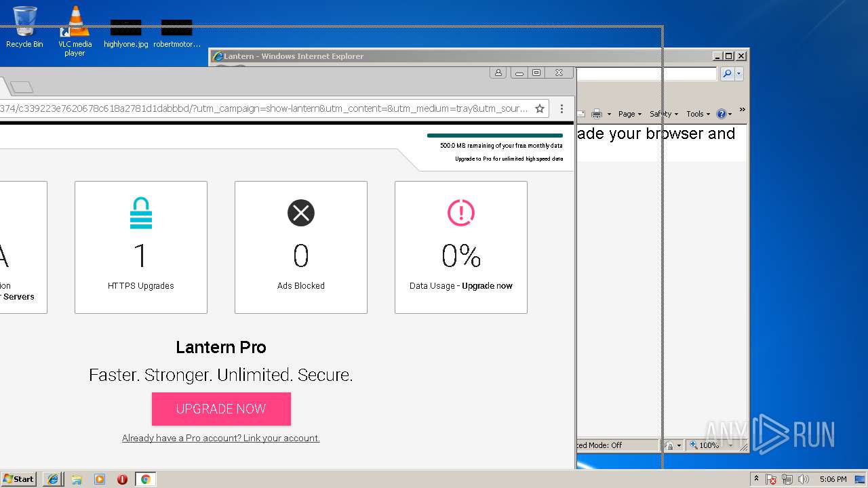
Task: Open search provider dropdown in Internet Explorer
Action: (x=739, y=74)
